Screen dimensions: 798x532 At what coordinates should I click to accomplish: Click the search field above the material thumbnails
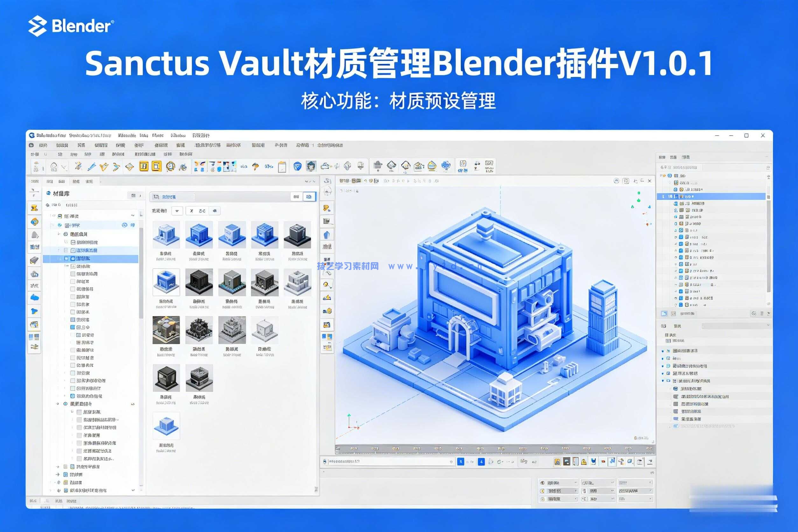coord(173,197)
